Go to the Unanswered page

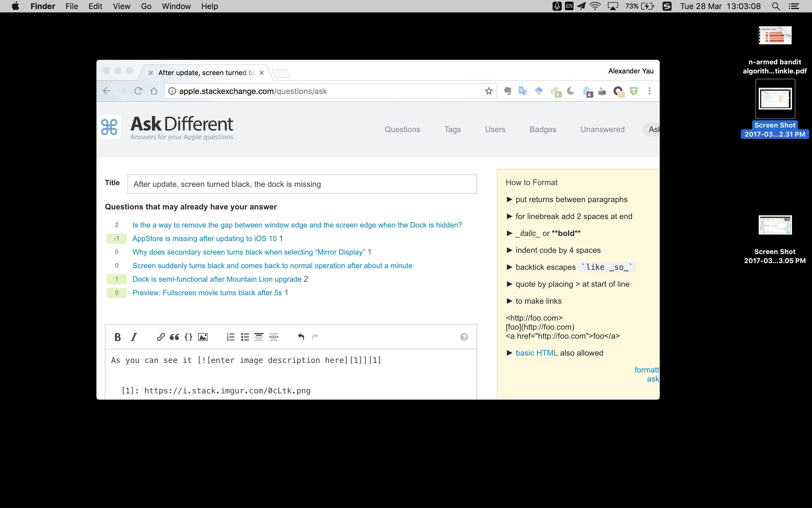(602, 129)
